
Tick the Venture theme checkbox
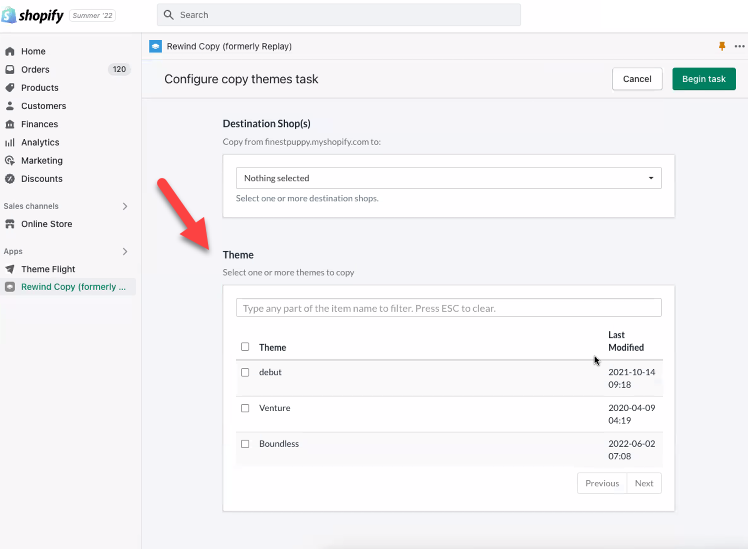pos(245,408)
